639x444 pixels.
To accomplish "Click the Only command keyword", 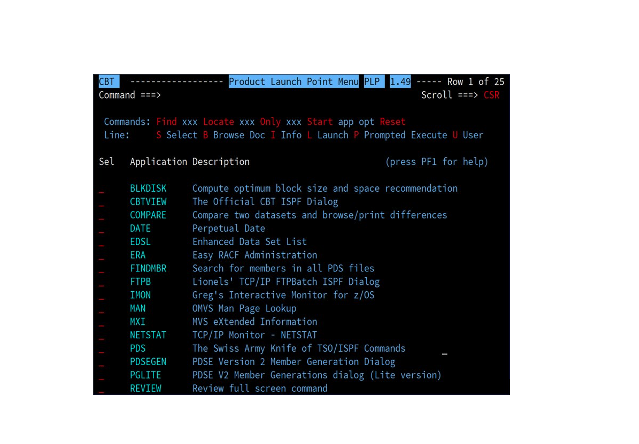I will (x=270, y=122).
